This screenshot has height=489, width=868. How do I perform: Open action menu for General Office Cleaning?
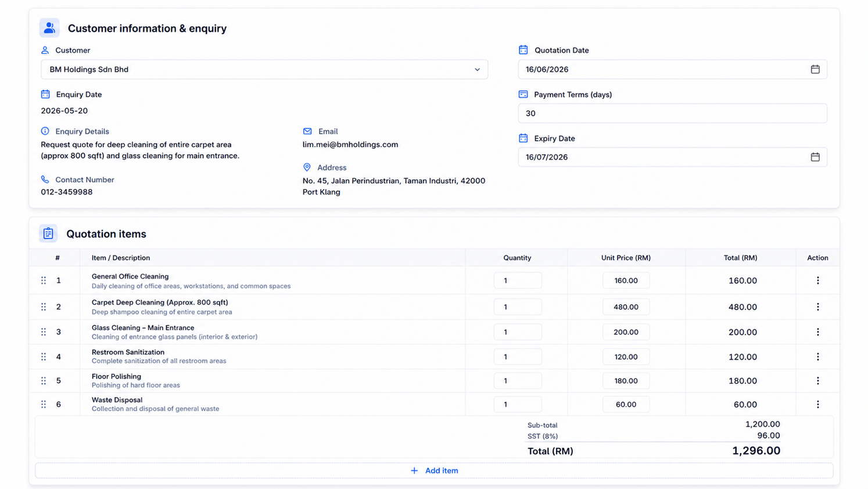pos(817,280)
